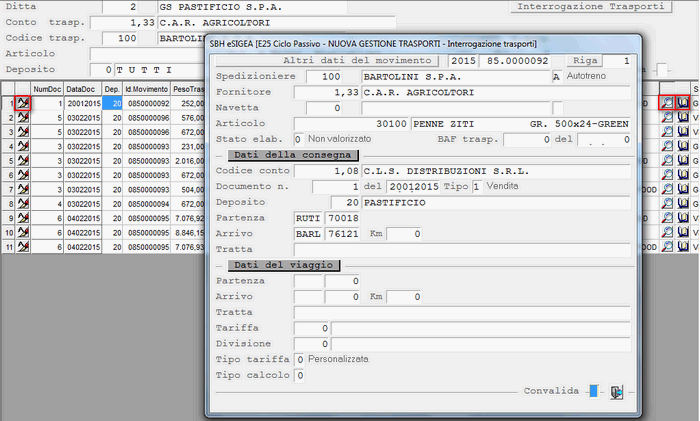Click the Documento n. field in dialog
The image size is (700, 421).
[336, 187]
